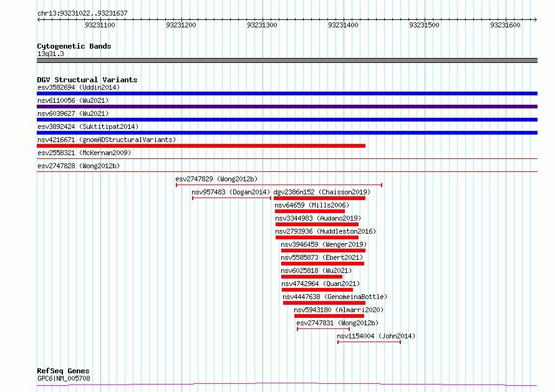Select the nsv1154004 (John2014) variant label
Viewport: 555px width, 392px height.
click(375, 336)
